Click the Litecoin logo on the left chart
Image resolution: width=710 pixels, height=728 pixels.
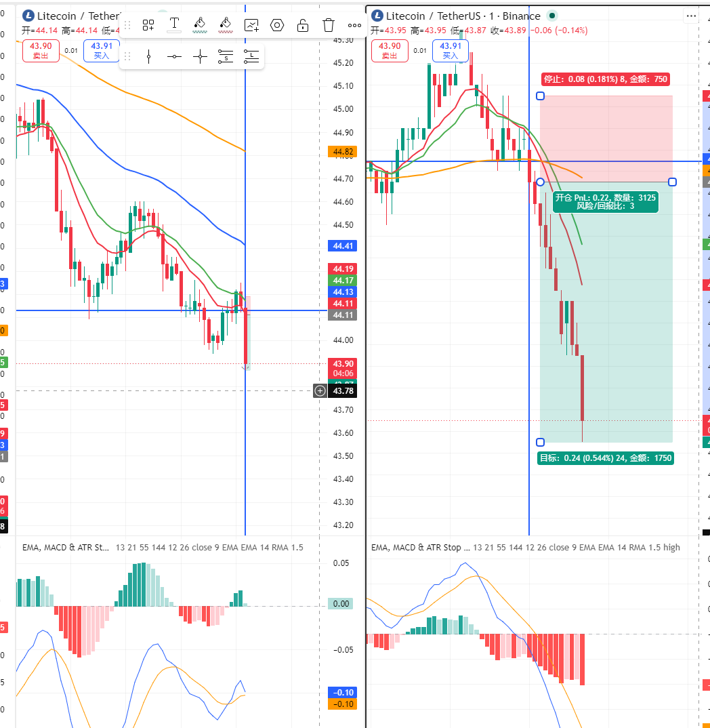28,16
